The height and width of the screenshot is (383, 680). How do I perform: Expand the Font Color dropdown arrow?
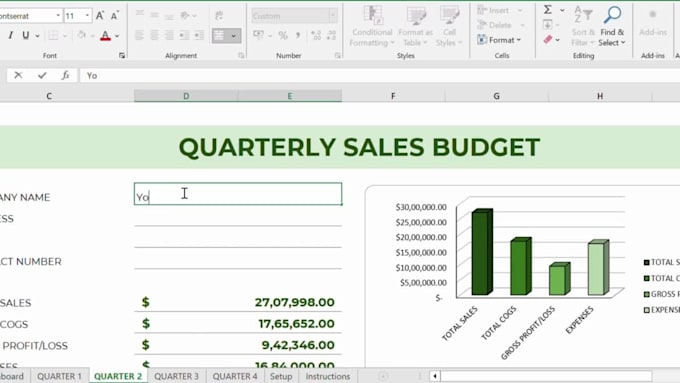117,36
